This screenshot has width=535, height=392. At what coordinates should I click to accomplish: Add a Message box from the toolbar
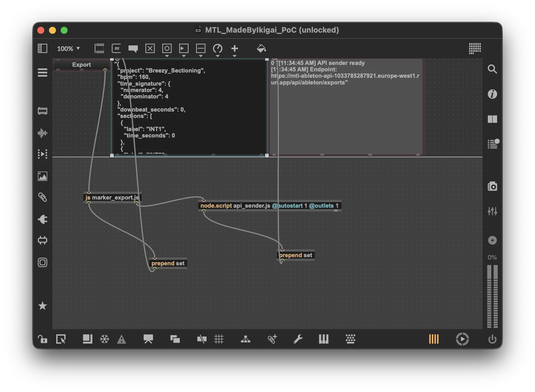[116, 48]
